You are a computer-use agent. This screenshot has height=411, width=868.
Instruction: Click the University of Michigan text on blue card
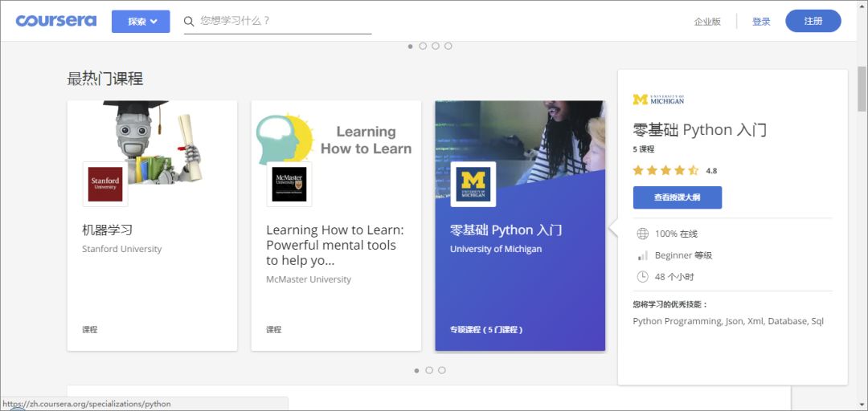coord(496,249)
